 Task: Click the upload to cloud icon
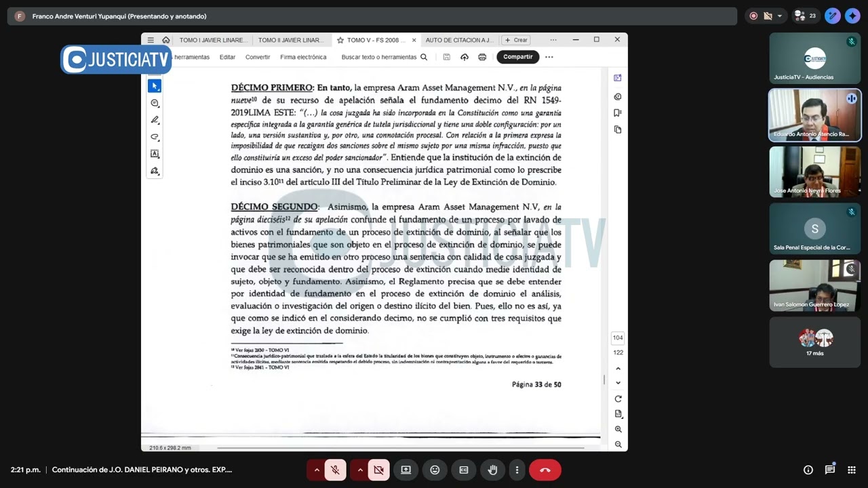coord(465,57)
